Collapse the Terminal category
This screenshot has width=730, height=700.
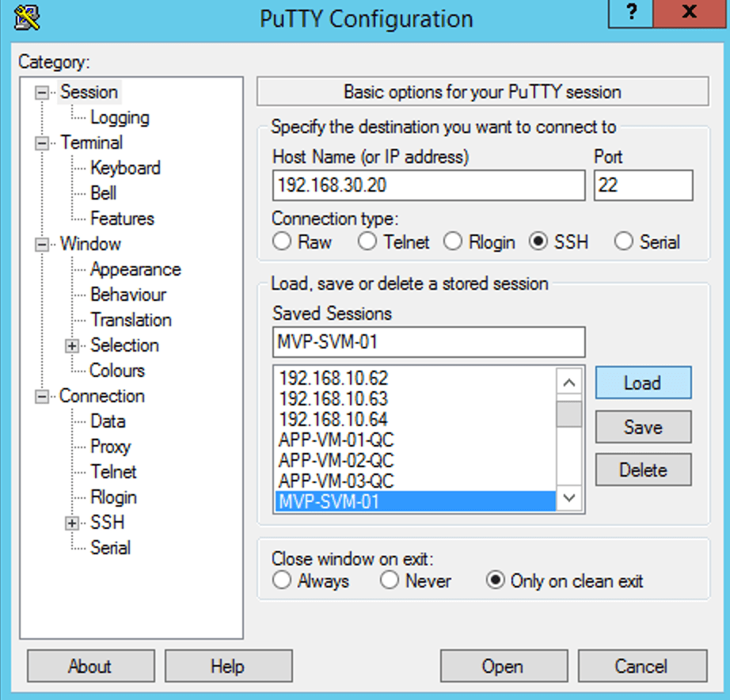41,143
